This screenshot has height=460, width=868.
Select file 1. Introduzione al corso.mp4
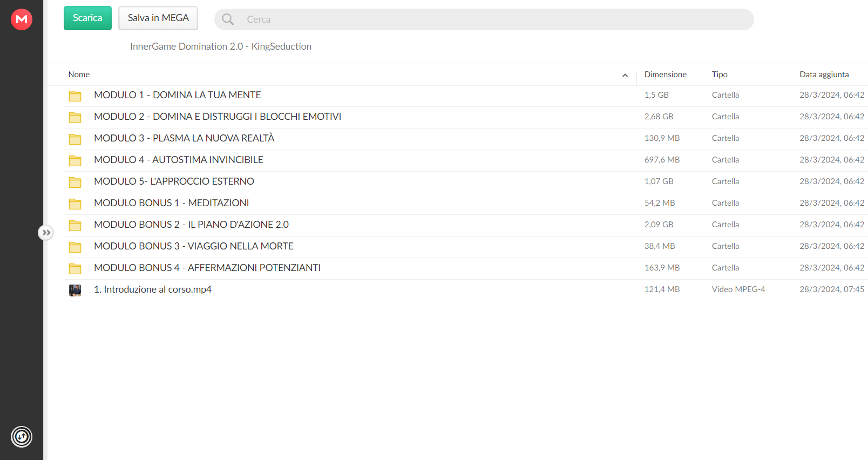153,289
